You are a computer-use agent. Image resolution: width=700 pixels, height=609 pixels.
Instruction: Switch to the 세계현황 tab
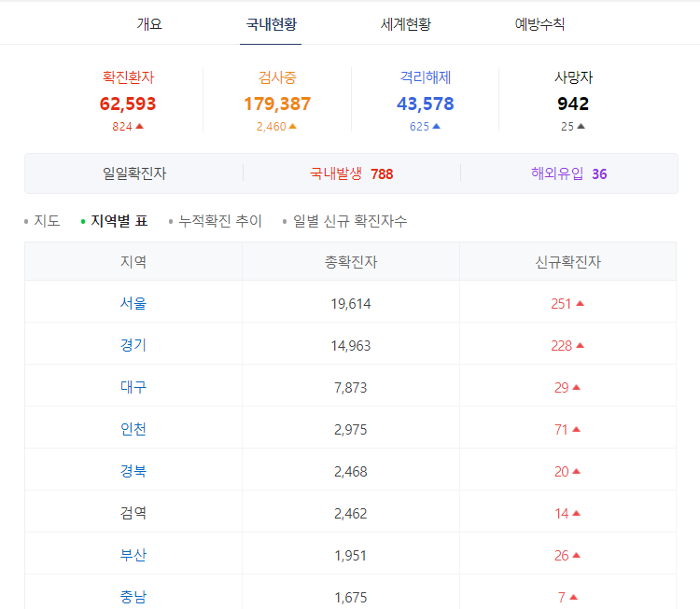pyautogui.click(x=405, y=24)
